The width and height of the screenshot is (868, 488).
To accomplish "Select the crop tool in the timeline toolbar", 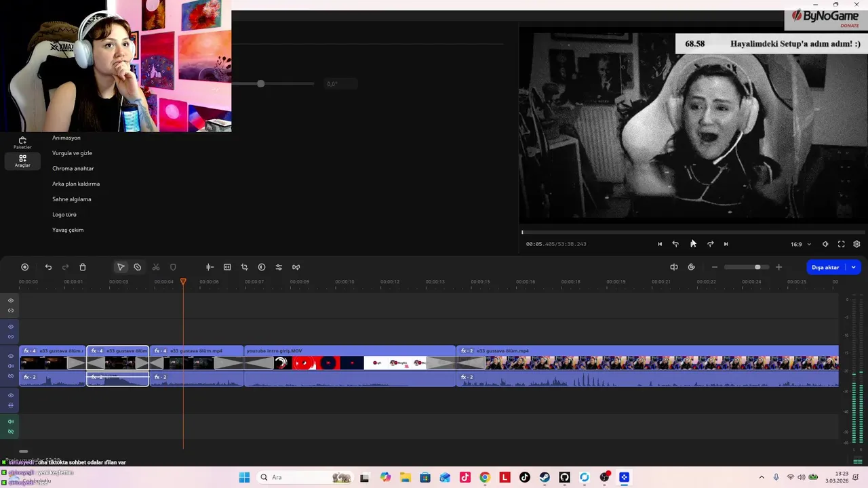I will pyautogui.click(x=245, y=267).
